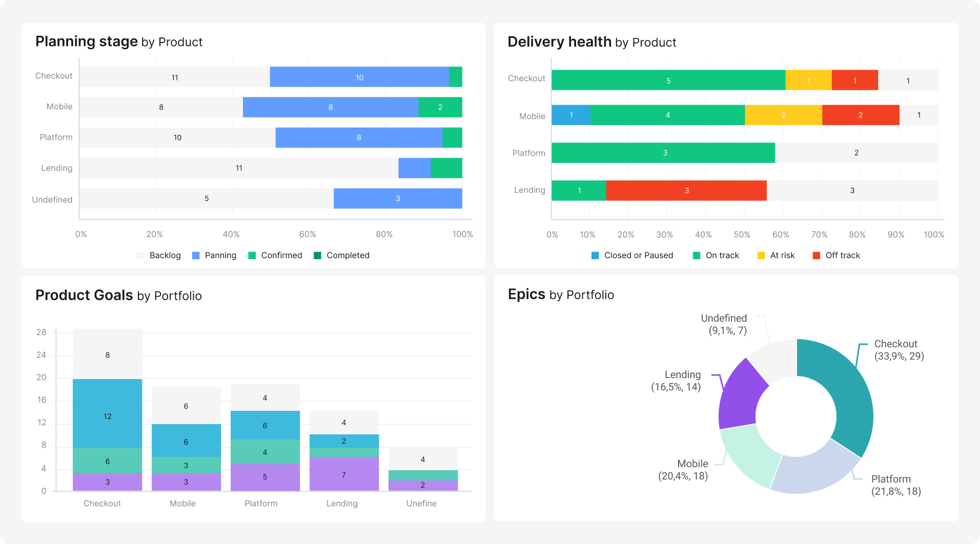The image size is (980, 544).
Task: Click the At risk legend swatch
Action: 761,256
